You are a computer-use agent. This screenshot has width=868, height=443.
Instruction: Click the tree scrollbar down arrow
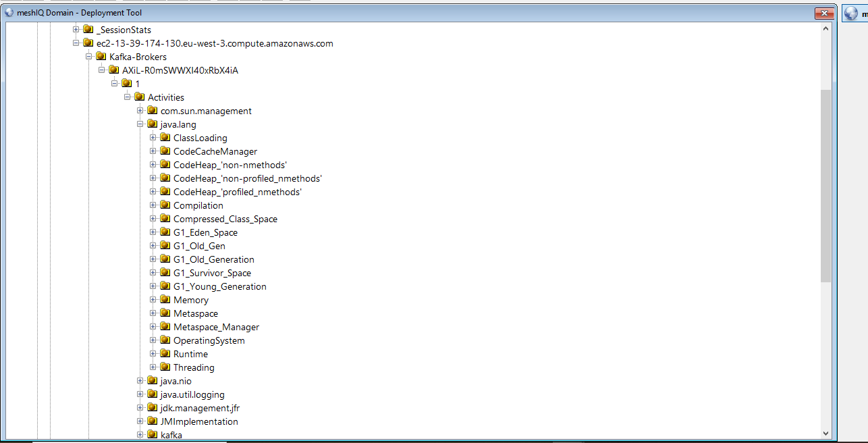(x=826, y=434)
